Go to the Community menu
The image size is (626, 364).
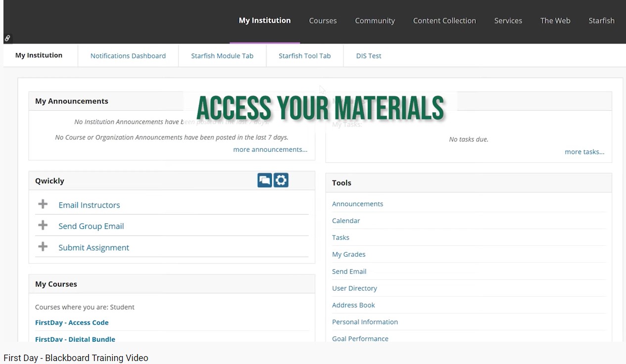(375, 21)
